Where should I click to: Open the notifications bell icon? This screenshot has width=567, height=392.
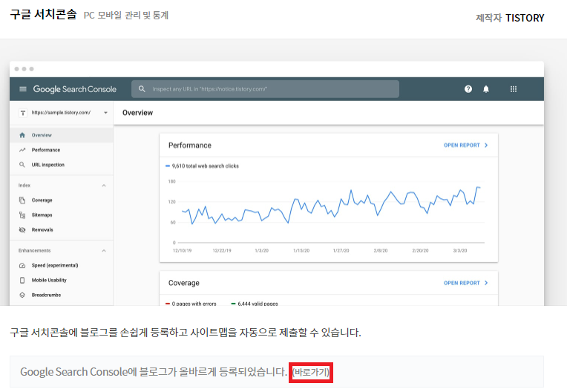tap(486, 89)
